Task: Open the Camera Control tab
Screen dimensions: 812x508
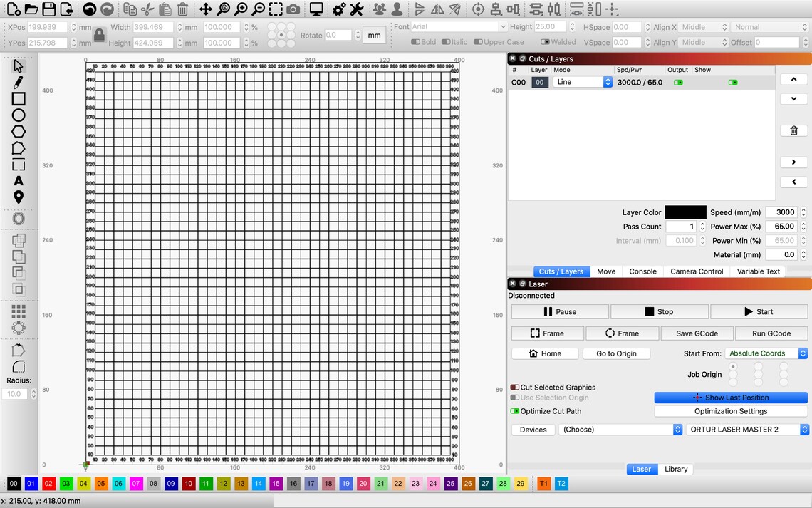Action: coord(696,271)
